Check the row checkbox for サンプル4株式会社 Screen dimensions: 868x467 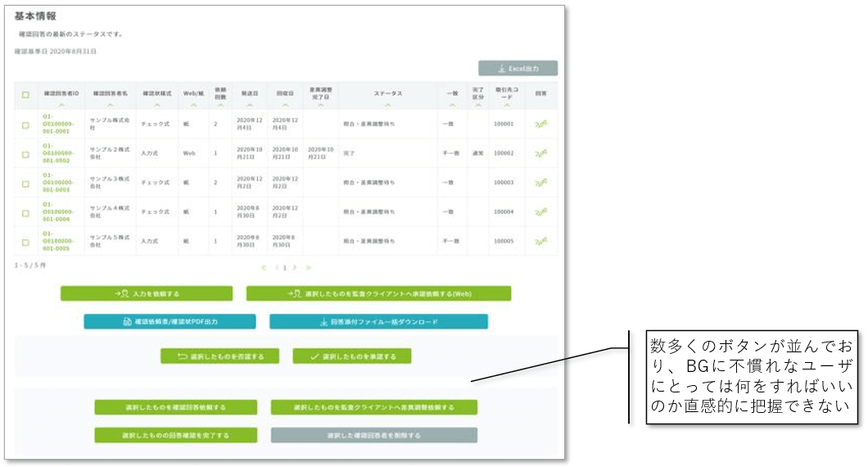pos(25,213)
